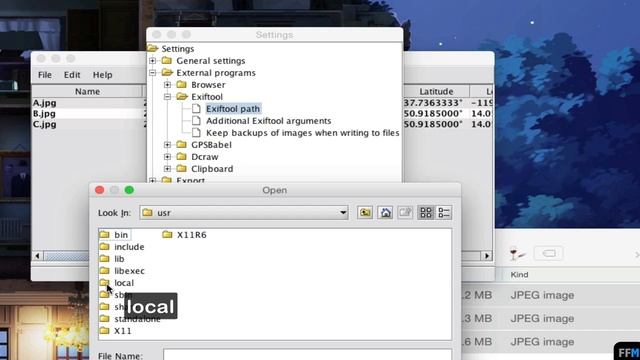
Task: Switch to Details view icon in Open dialog
Action: [x=444, y=213]
